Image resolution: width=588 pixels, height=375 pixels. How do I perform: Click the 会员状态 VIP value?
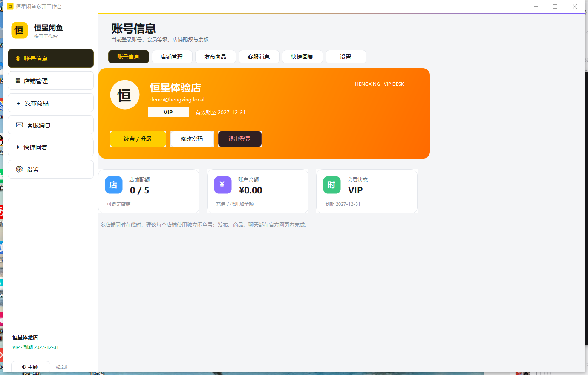coord(355,190)
